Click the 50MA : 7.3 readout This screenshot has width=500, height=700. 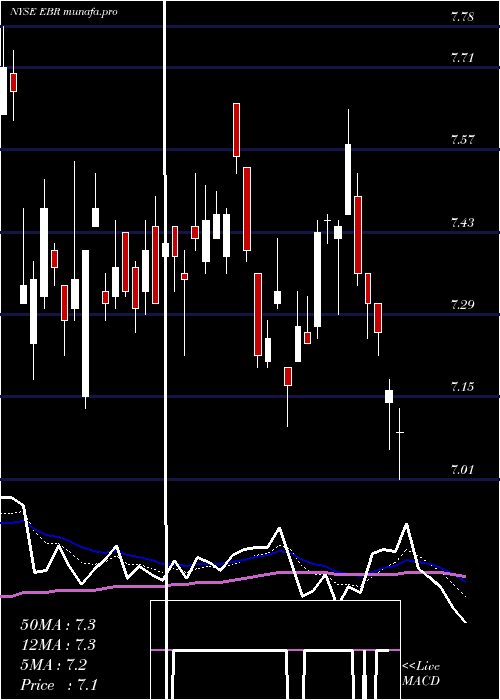(58, 625)
